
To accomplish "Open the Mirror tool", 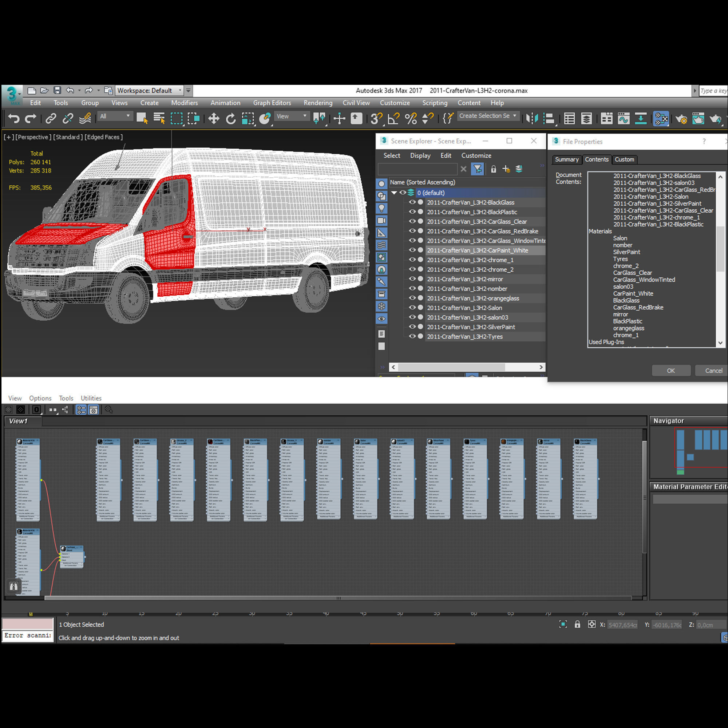I will point(532,119).
